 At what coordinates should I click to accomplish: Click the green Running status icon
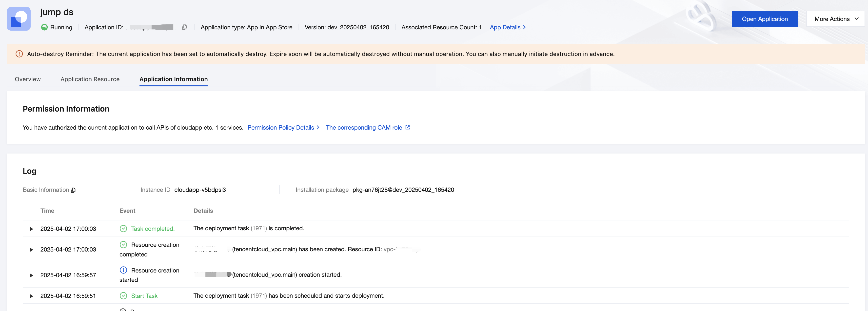[44, 27]
